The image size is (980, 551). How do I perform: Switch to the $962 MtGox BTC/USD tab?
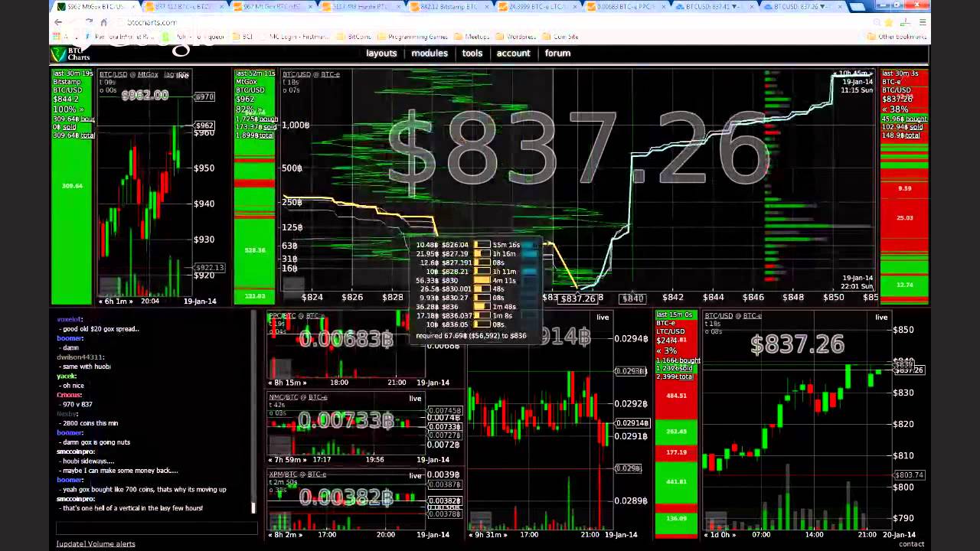96,7
